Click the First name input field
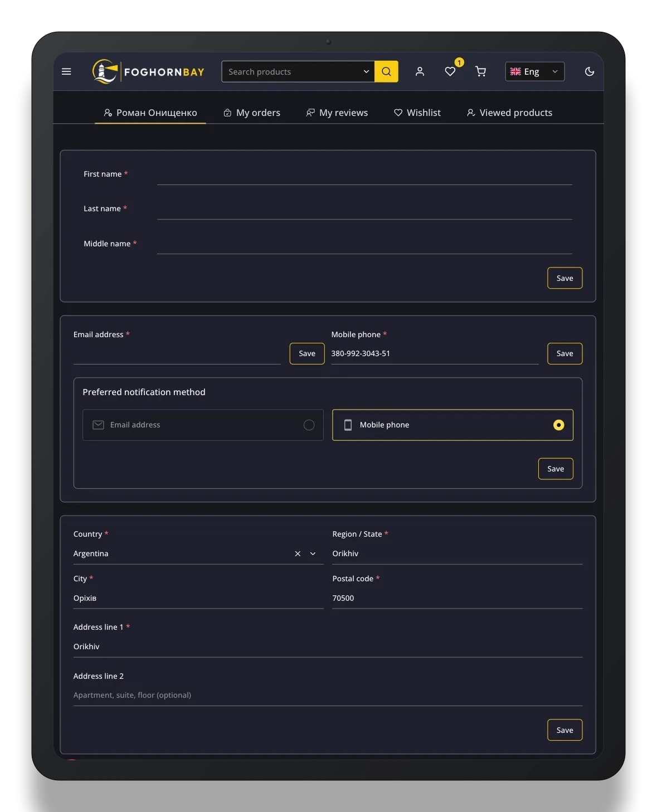Screen dimensions: 657x812 364,174
